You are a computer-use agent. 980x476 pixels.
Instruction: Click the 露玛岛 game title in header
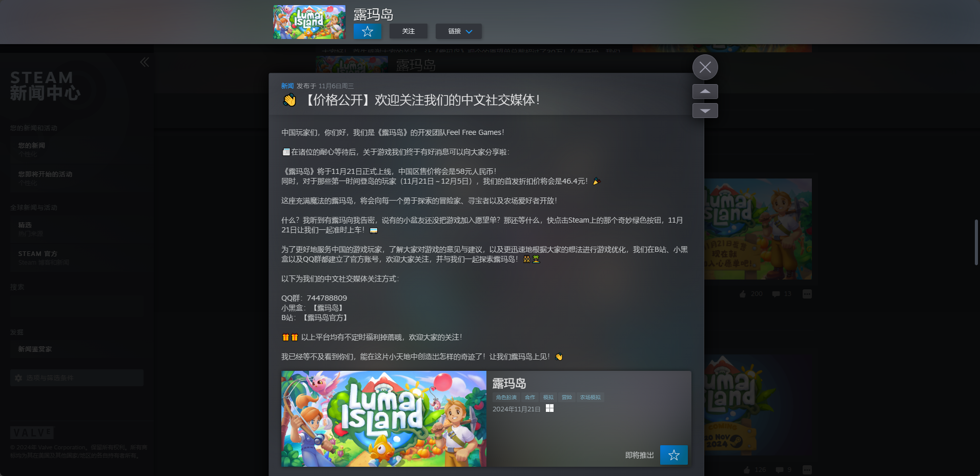coord(373,14)
